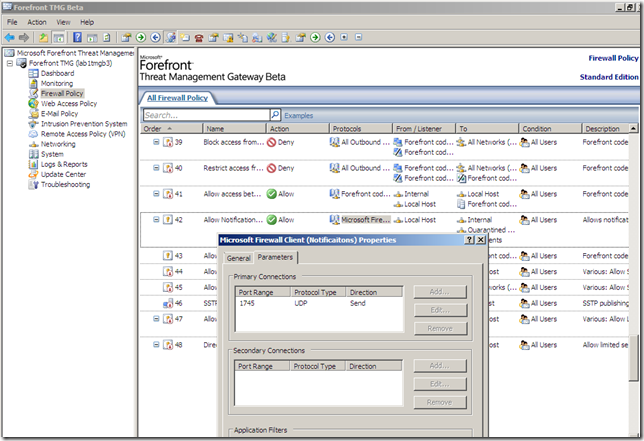Click the System node icon

34,154
